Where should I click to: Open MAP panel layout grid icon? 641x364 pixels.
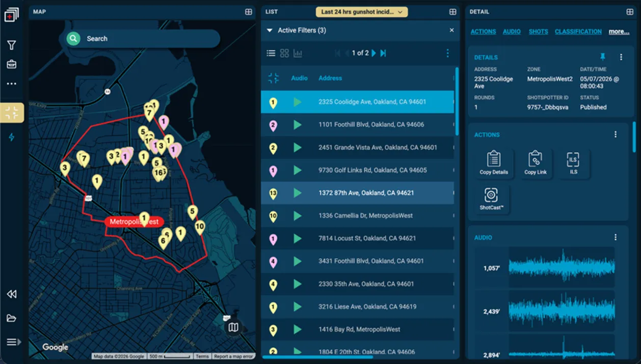pyautogui.click(x=248, y=12)
